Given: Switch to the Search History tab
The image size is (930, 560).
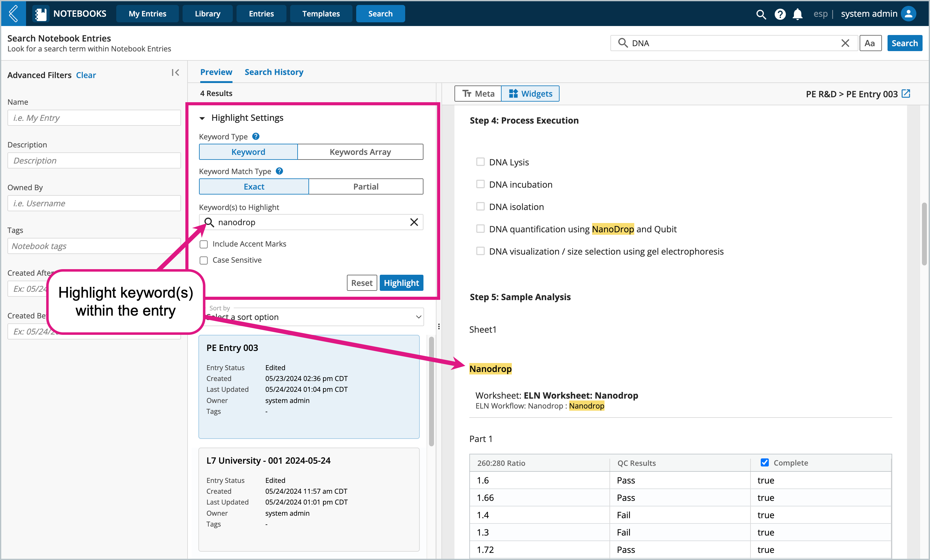Looking at the screenshot, I should coord(274,72).
